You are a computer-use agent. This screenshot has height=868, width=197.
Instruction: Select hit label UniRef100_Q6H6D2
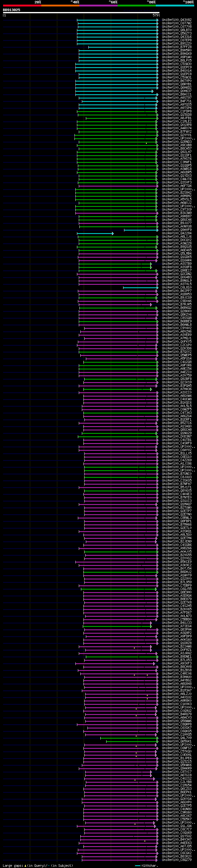(177, 88)
